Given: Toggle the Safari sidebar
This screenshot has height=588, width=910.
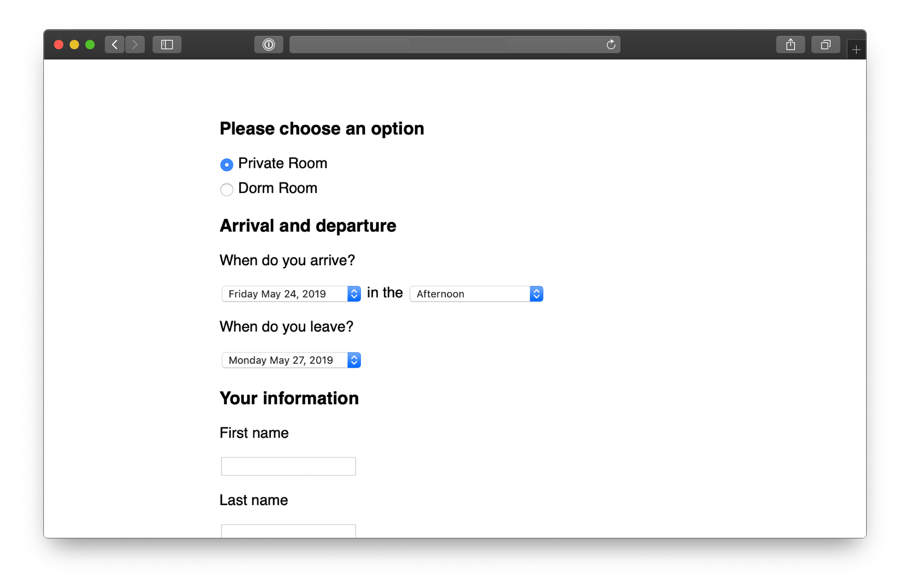Looking at the screenshot, I should coord(167,44).
